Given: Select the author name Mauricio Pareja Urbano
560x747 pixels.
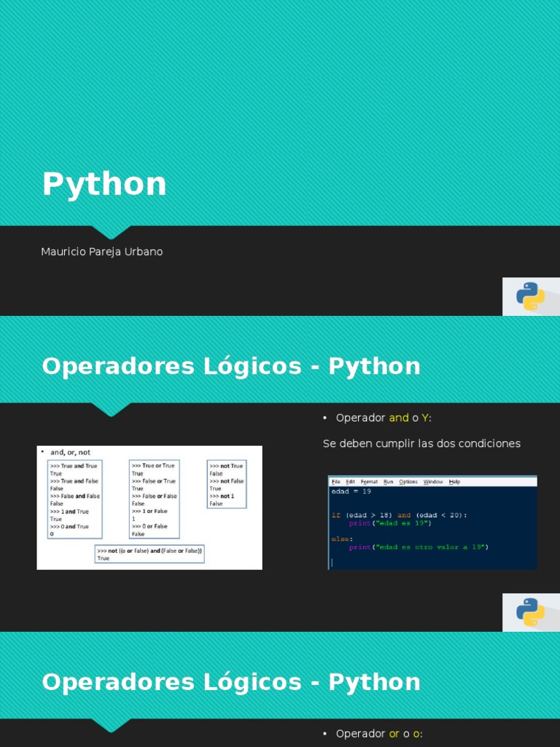Looking at the screenshot, I should (x=102, y=252).
